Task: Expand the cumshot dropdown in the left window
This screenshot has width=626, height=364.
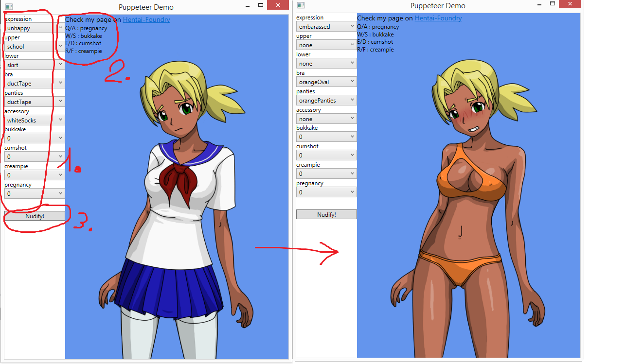Action: click(x=35, y=157)
